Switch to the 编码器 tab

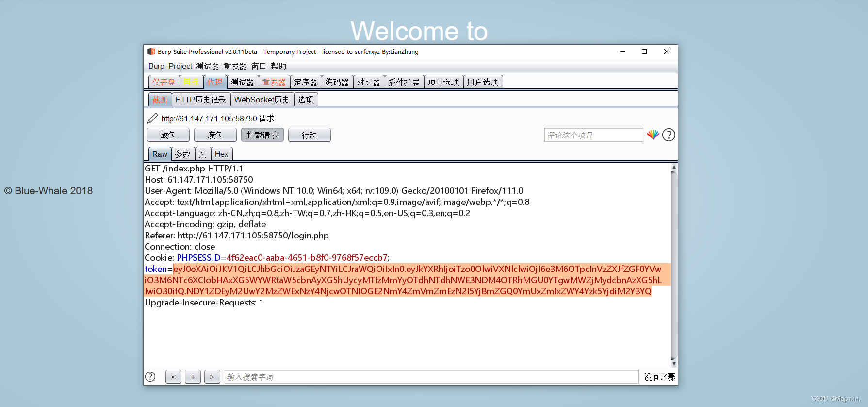tap(337, 82)
